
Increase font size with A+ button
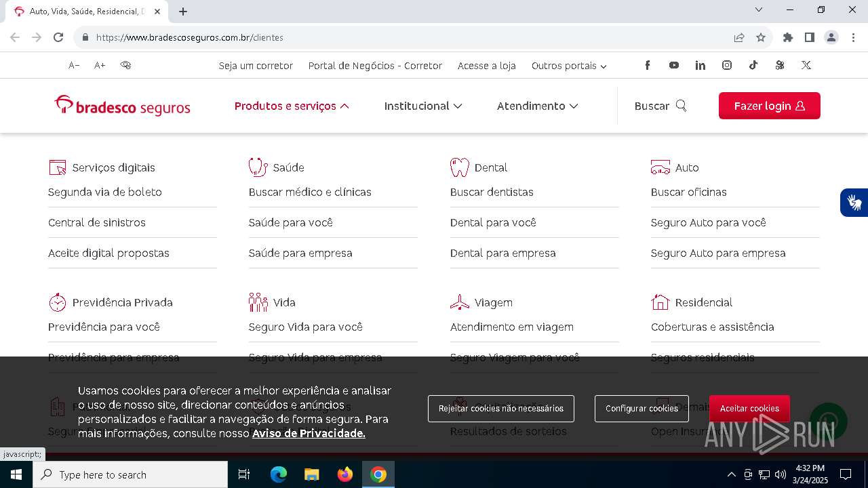100,65
